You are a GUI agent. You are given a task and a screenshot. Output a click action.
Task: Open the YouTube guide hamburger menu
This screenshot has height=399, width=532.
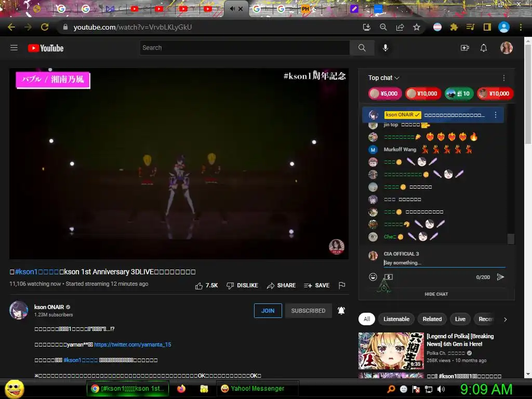14,48
